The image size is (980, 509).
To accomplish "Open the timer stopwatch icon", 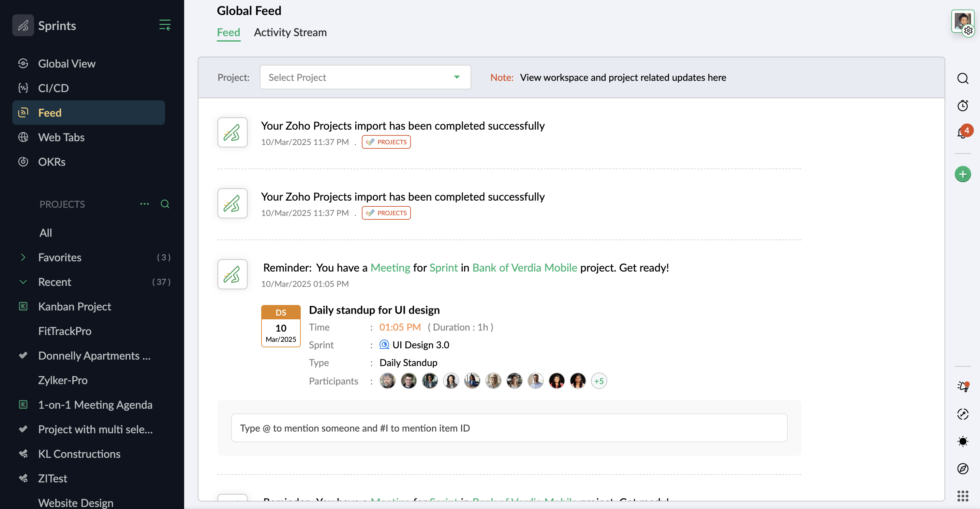I will [963, 105].
